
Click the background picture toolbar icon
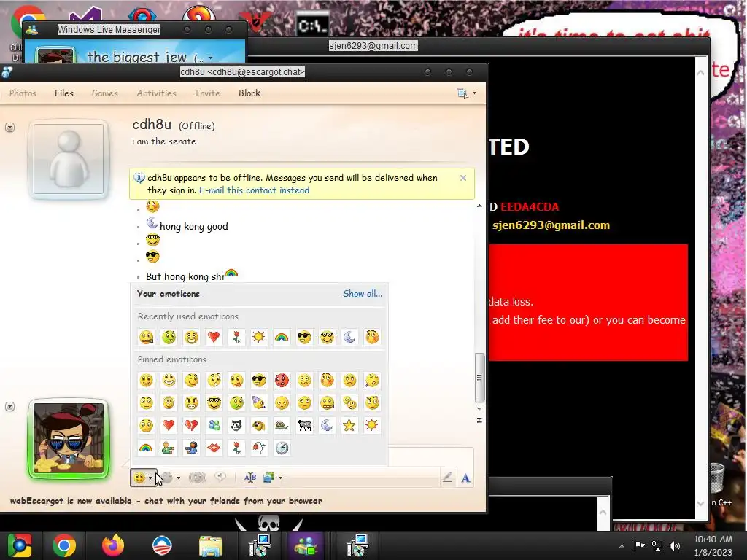[268, 478]
